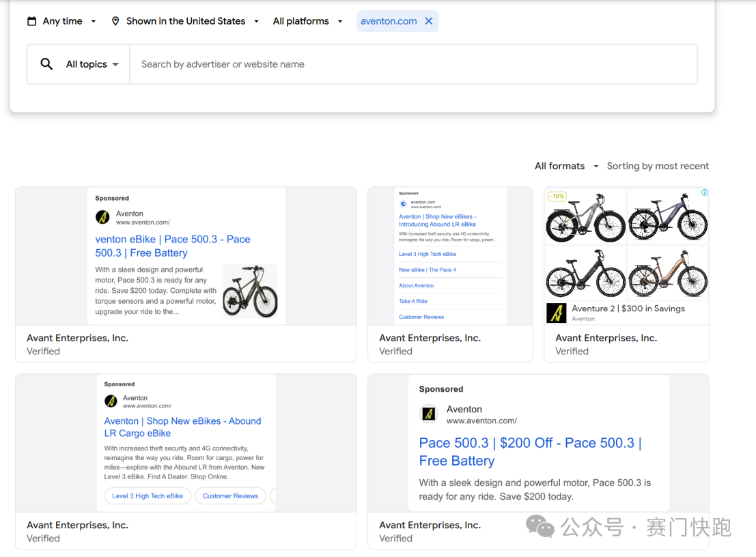Image resolution: width=756 pixels, height=557 pixels.
Task: Open the Aventure 2 bike grid thumbnail
Action: tap(626, 244)
